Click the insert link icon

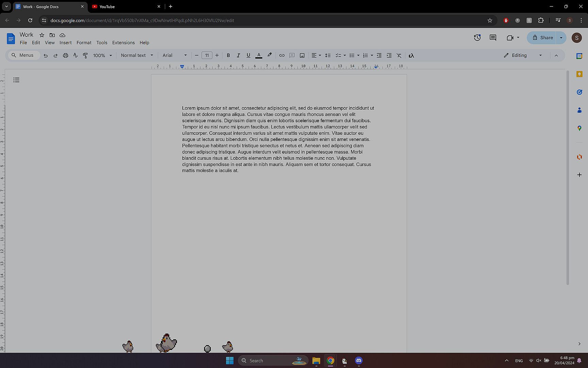[x=282, y=56]
